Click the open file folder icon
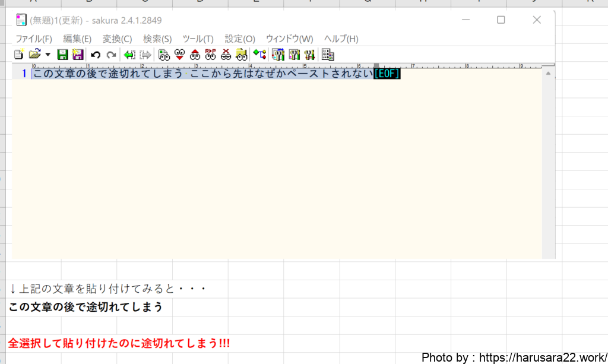 point(34,55)
